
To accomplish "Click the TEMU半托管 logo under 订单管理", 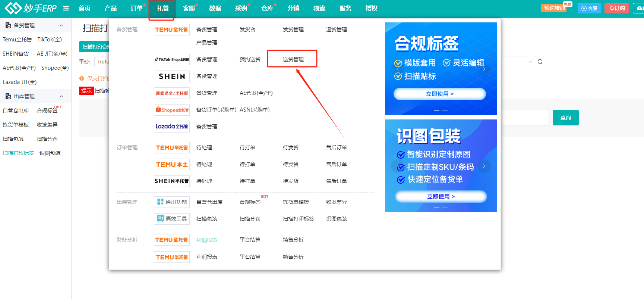I will click(x=172, y=147).
